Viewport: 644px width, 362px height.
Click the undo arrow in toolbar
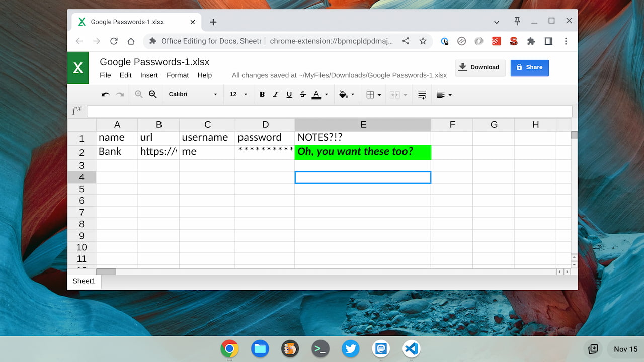tap(105, 94)
